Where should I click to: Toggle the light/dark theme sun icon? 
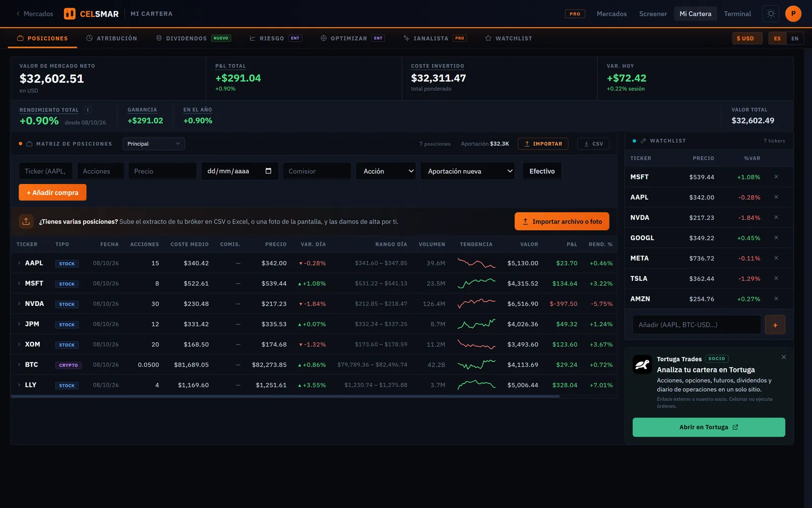(771, 14)
